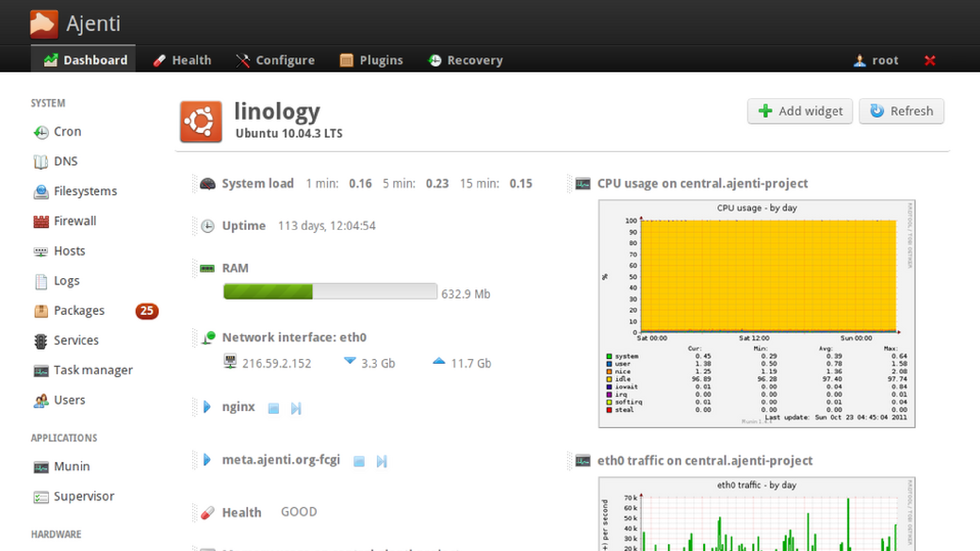The height and width of the screenshot is (551, 980).
Task: Click the RAM usage progress bar
Action: click(330, 292)
